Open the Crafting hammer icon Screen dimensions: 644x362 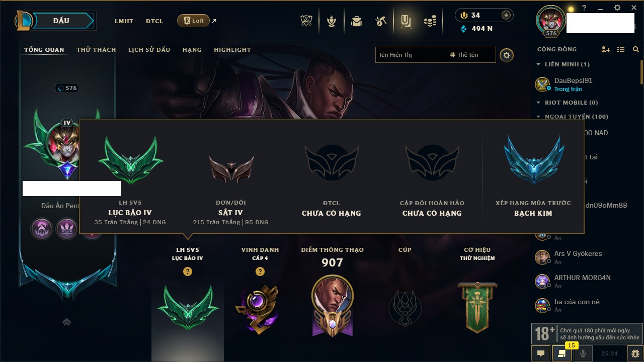coord(381,21)
